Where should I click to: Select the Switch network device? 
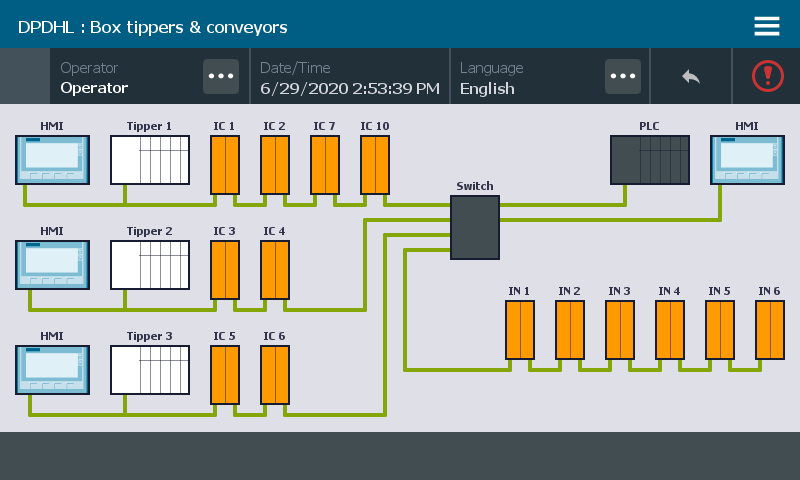474,227
